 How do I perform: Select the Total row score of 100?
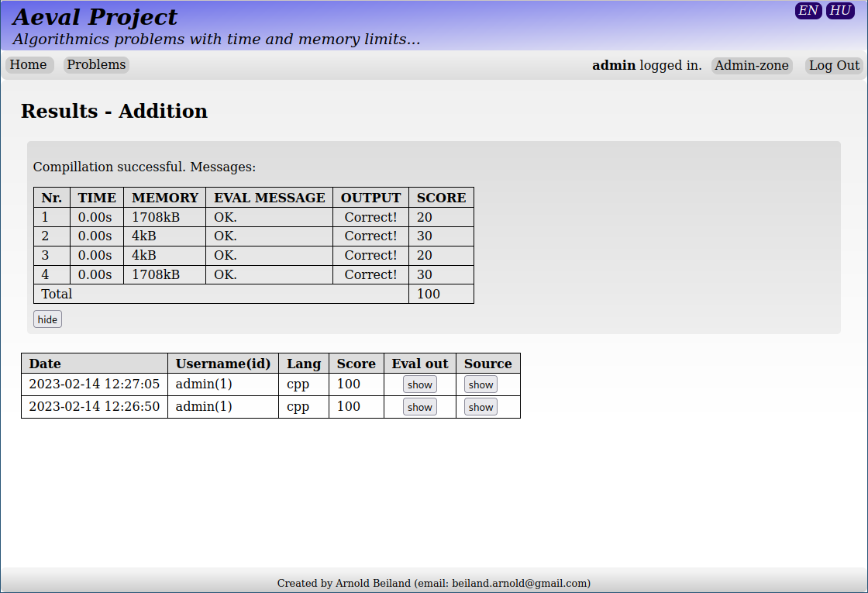pos(429,294)
